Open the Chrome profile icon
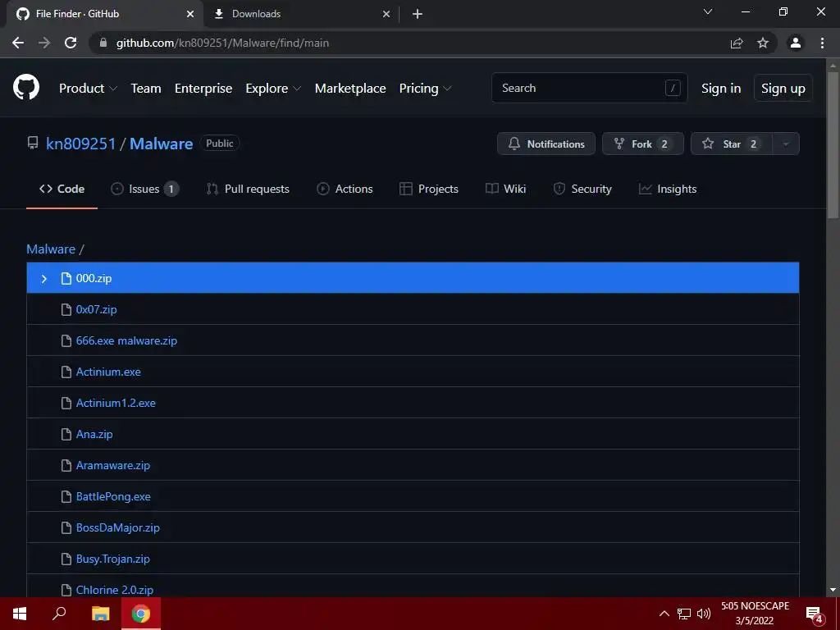840x630 pixels. pyautogui.click(x=796, y=43)
